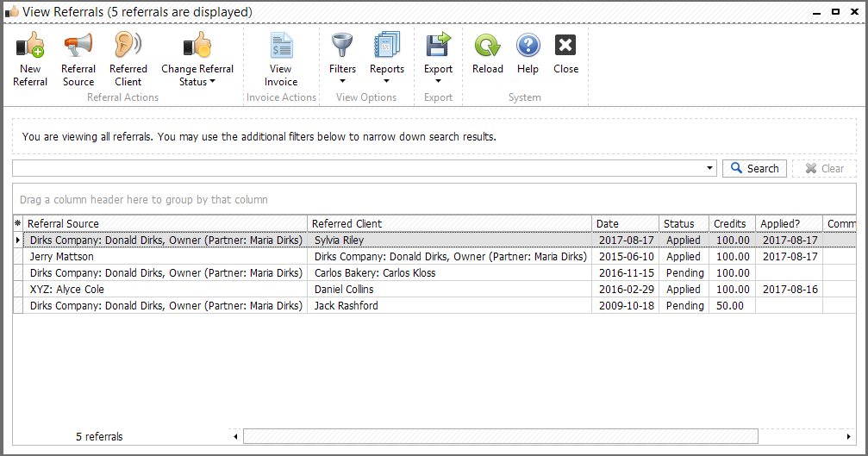Open Referred Client ear icon

[128, 45]
